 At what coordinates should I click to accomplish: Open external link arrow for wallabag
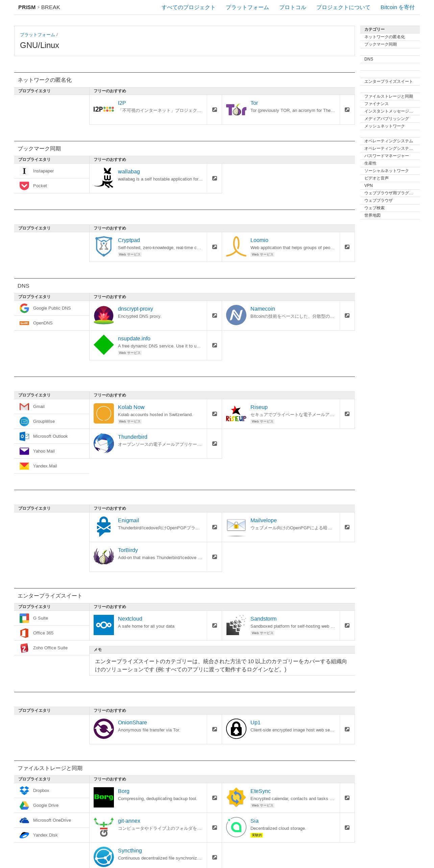click(214, 178)
